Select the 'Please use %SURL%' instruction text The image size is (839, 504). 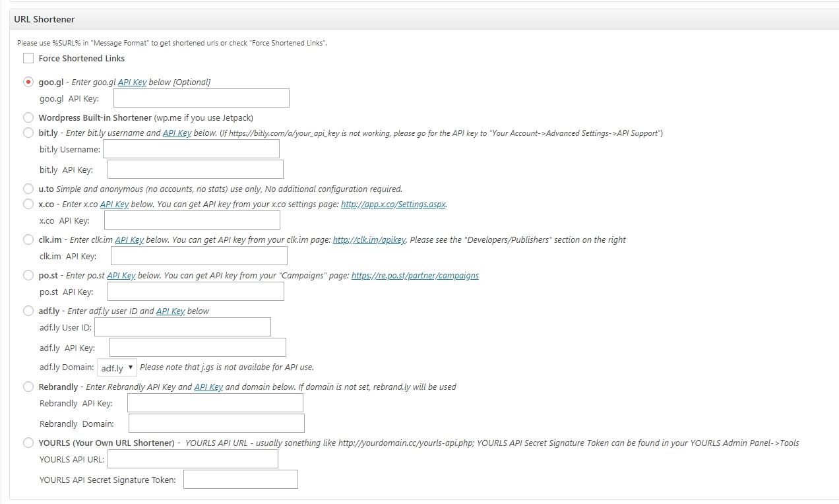point(172,43)
